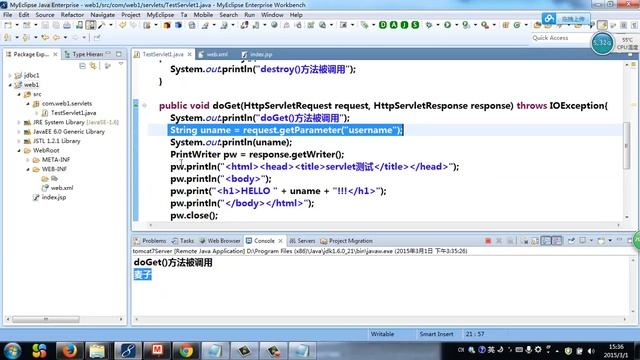Click the Pin Console icon
Screen dimensions: 640x360
(571, 241)
